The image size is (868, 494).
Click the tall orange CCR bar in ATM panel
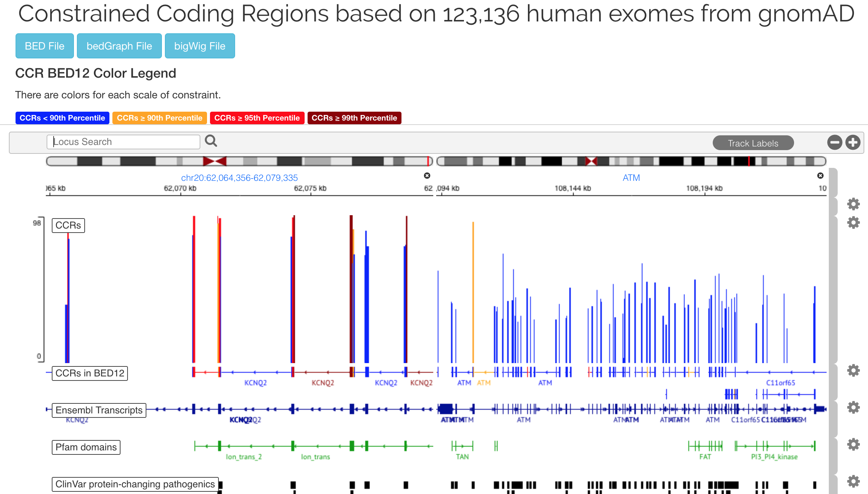473,292
